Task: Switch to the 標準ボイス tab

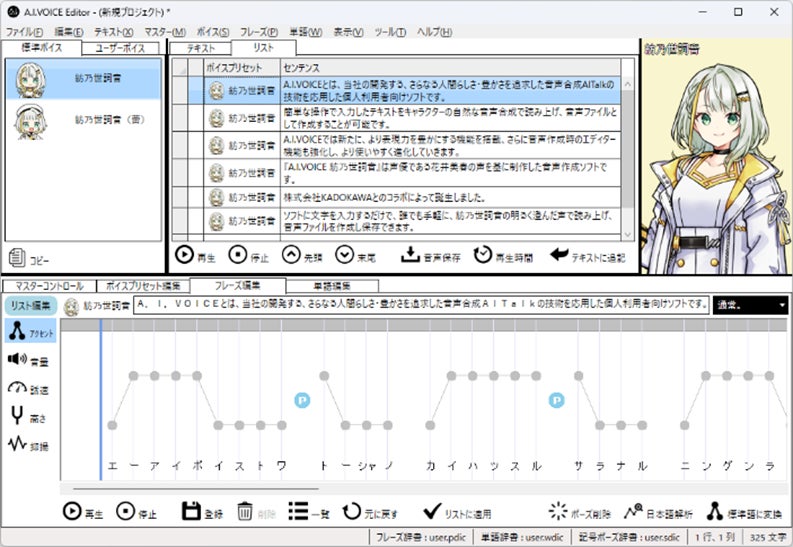Action: (x=41, y=48)
